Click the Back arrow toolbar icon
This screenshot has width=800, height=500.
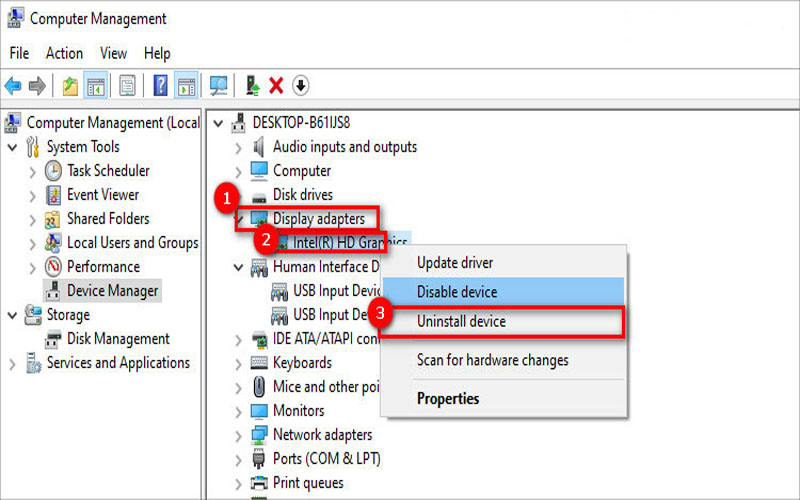[x=13, y=86]
